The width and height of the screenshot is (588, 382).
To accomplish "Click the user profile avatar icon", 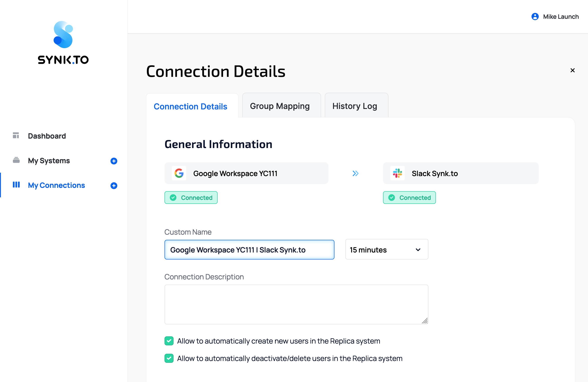I will (535, 17).
